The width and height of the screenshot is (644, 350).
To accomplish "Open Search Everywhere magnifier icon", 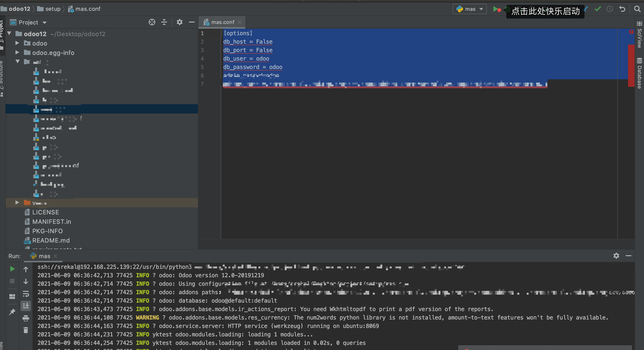I will click(637, 9).
